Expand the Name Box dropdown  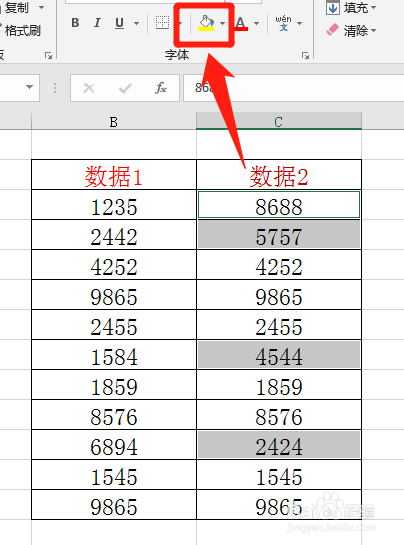[30, 87]
